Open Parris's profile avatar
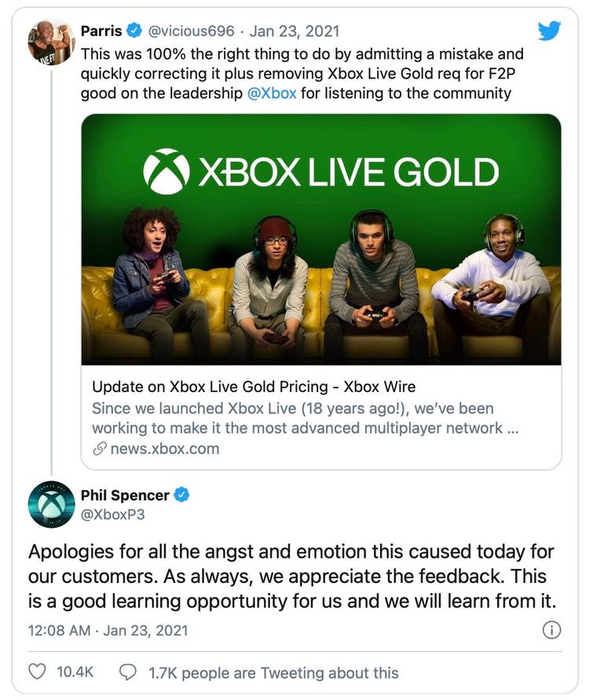The width and height of the screenshot is (589, 700). pyautogui.click(x=51, y=42)
